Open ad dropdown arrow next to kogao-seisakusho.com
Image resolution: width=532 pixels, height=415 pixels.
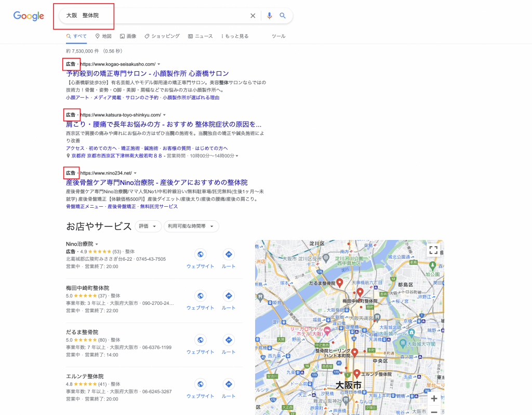coord(159,64)
